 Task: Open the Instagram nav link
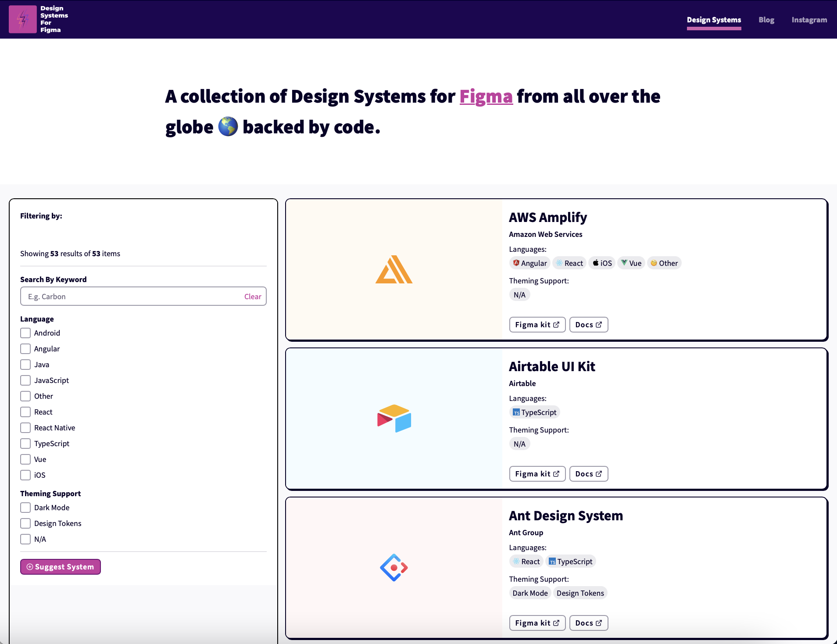[809, 20]
